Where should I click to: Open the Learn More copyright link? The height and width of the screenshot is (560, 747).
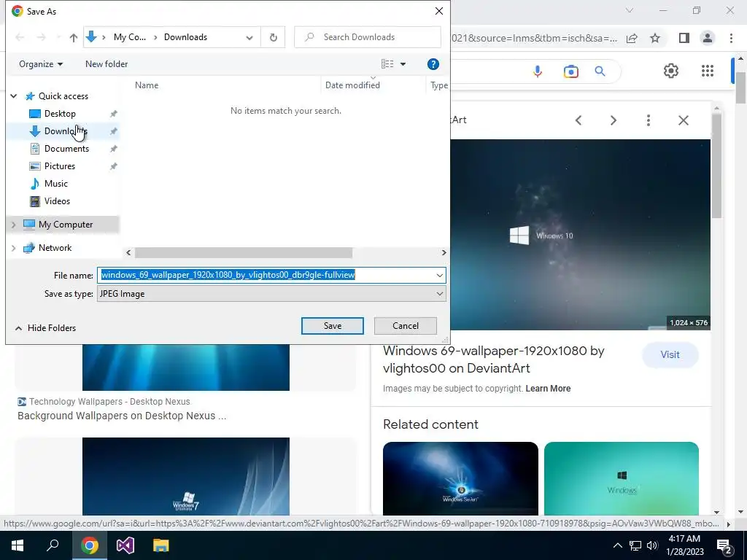548,389
